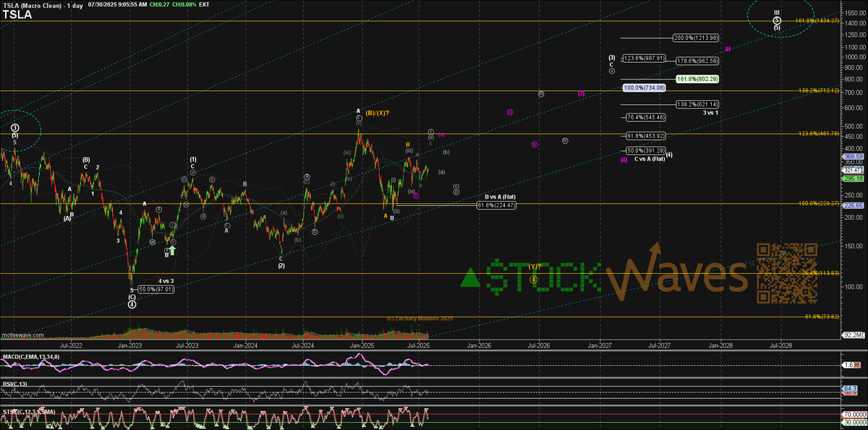Select the 50.0%(391.28) Fibonacci label
Viewport: 868px width, 430px height.
pyautogui.click(x=644, y=150)
